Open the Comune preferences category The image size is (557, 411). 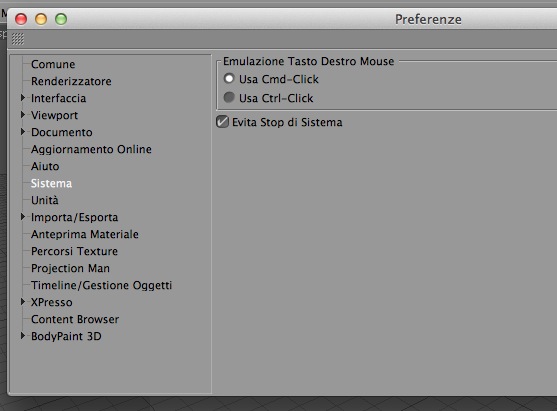tap(53, 64)
